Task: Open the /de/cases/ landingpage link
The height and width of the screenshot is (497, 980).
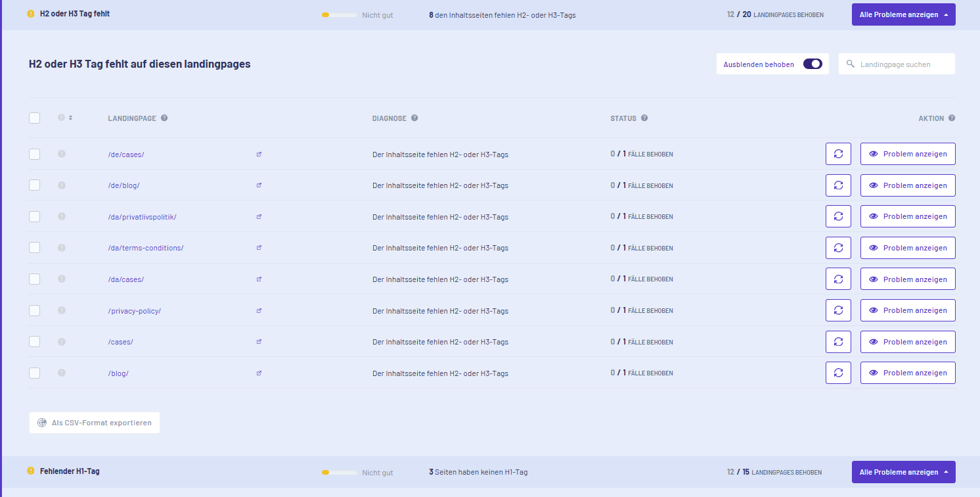Action: pyautogui.click(x=126, y=154)
